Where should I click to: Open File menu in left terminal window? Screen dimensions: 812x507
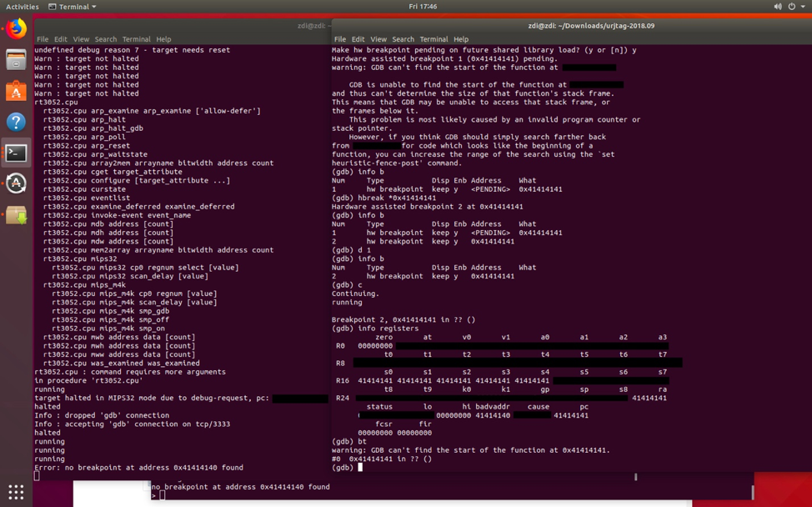coord(43,39)
